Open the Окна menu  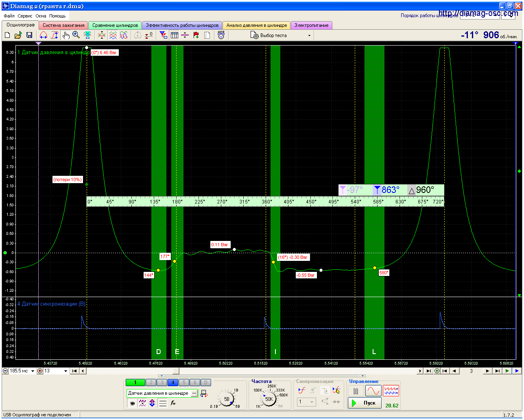(x=41, y=16)
